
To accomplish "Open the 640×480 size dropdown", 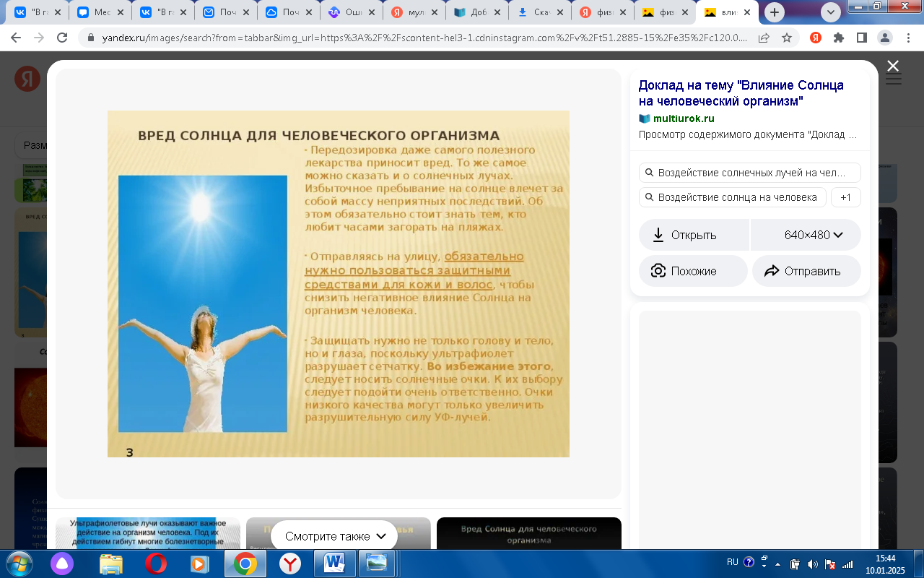I will [x=806, y=235].
